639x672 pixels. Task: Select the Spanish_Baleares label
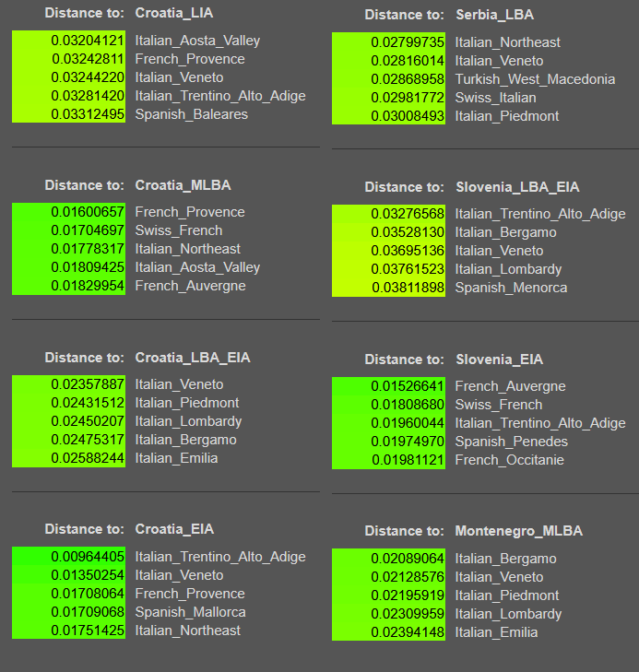(x=192, y=114)
